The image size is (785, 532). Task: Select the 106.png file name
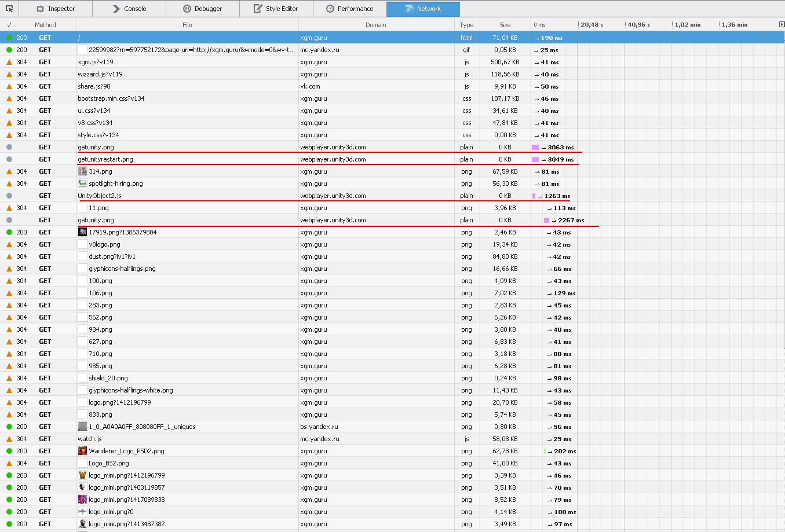(x=100, y=293)
